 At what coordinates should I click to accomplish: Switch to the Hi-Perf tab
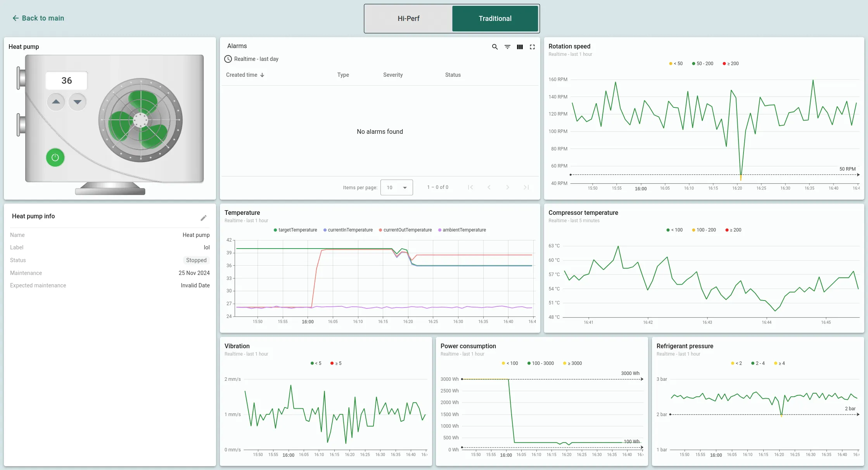point(408,19)
